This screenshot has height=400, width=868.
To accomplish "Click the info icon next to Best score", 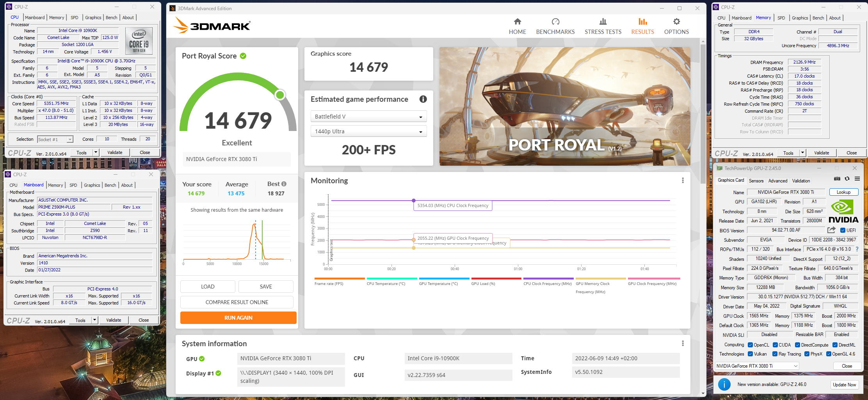I will (x=284, y=184).
